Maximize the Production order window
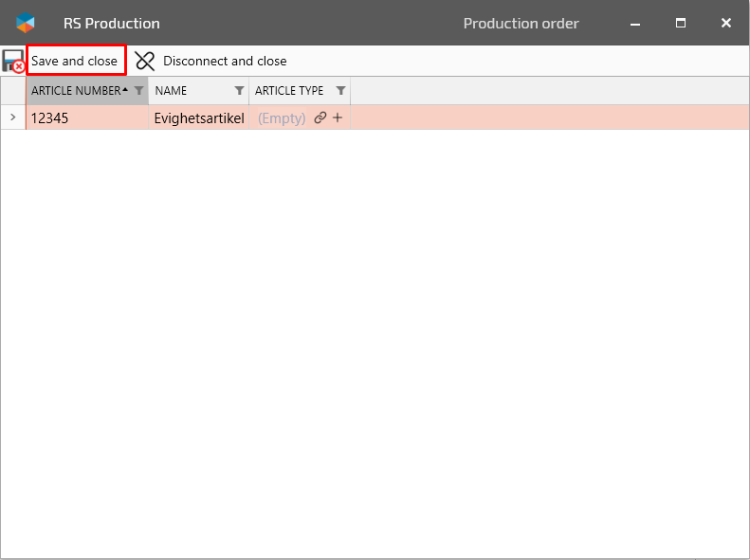750x560 pixels. point(681,24)
